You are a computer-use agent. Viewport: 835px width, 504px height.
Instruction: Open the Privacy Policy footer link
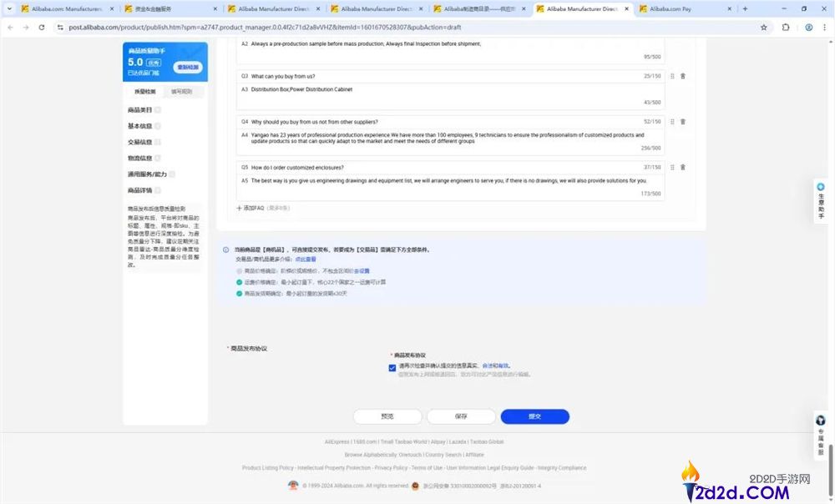click(x=392, y=467)
